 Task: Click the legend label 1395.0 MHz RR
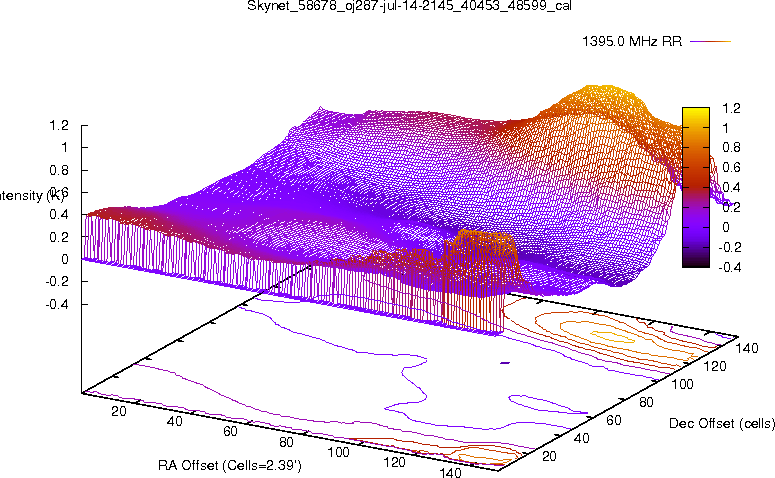[x=632, y=41]
